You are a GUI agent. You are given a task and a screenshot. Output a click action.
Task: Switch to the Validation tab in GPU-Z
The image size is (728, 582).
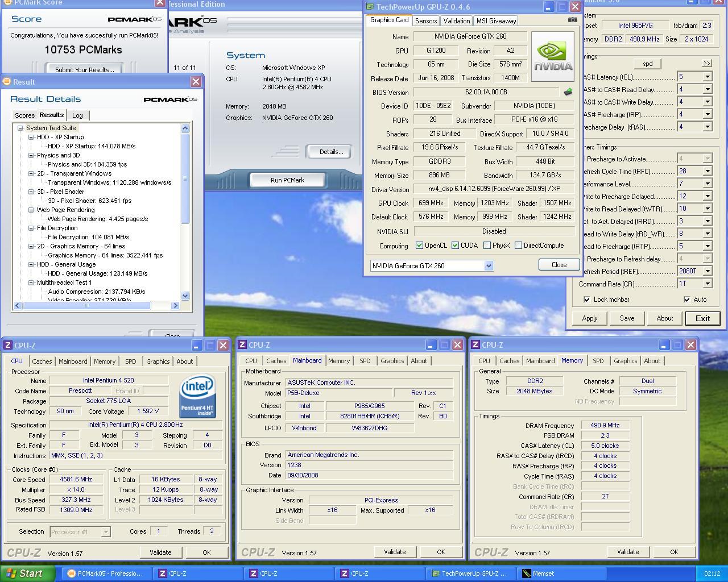[x=457, y=21]
